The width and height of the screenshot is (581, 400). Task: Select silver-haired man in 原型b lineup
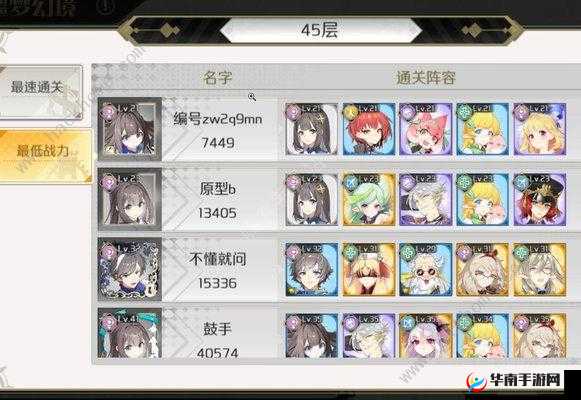point(425,199)
